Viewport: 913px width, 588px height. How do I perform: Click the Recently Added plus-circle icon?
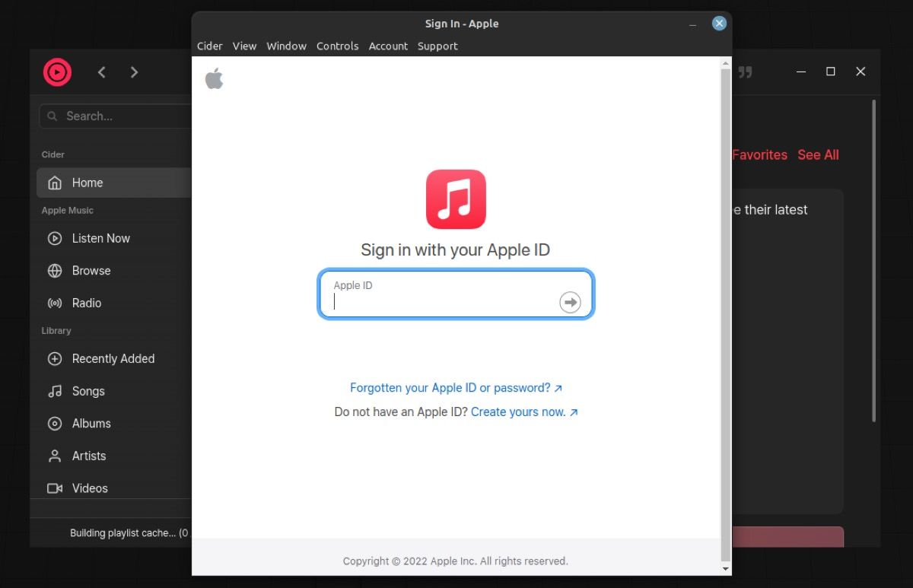55,359
